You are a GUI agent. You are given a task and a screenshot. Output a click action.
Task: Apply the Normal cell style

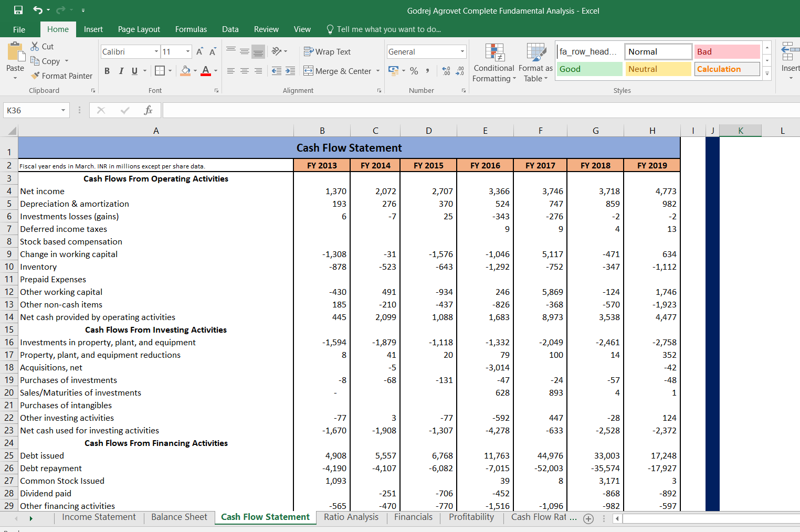[658, 51]
